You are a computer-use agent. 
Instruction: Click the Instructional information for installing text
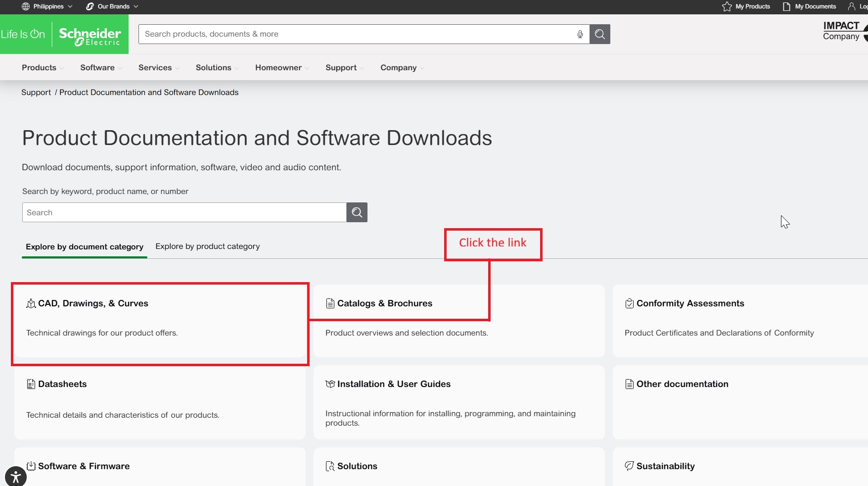[x=451, y=418]
